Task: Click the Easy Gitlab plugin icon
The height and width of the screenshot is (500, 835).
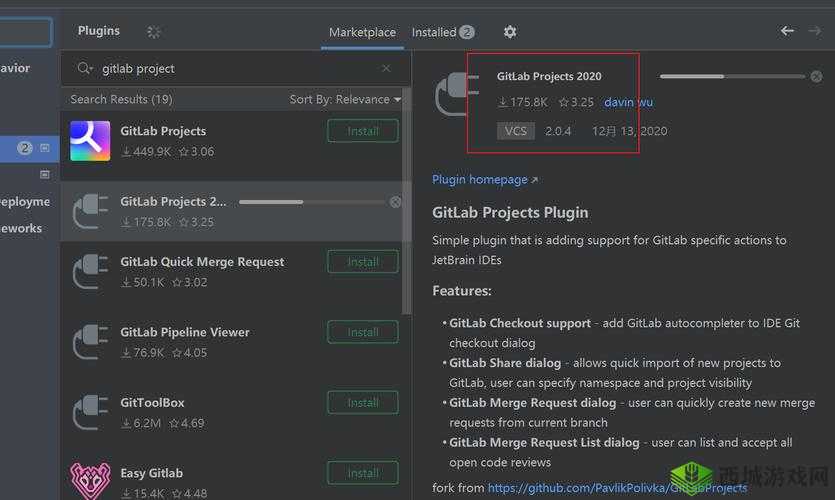Action: pyautogui.click(x=90, y=481)
